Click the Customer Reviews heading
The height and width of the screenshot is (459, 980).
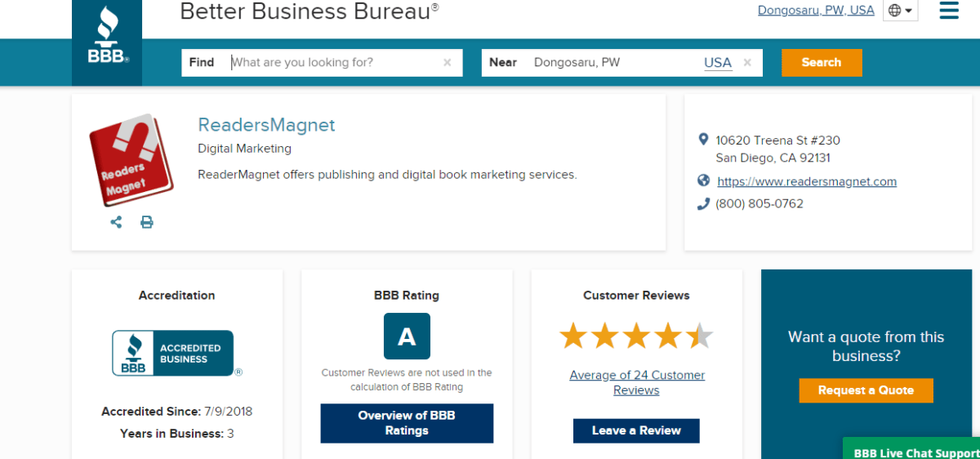636,296
